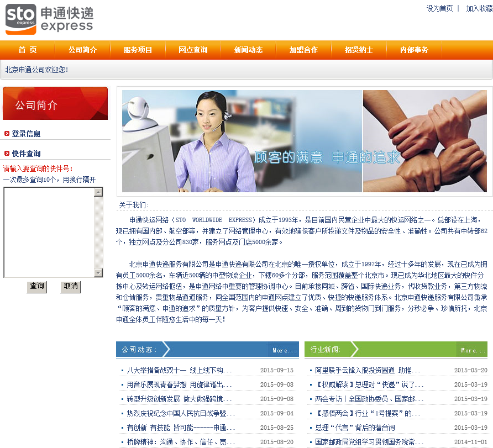Click the date 2015-09-15

tap(277, 371)
